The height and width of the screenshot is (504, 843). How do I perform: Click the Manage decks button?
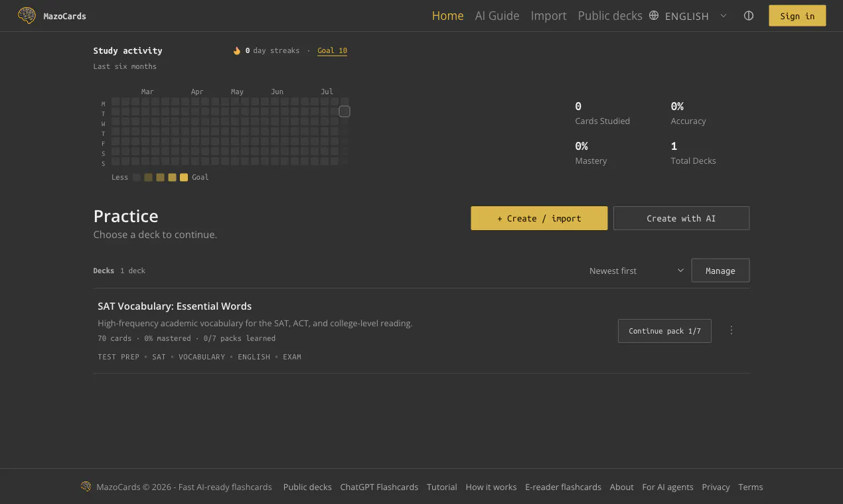[x=720, y=271]
